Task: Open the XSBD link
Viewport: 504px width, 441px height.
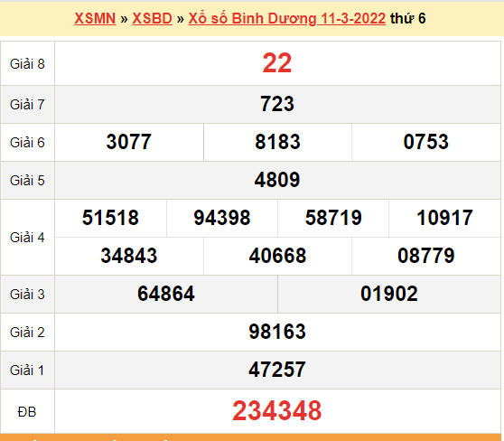Action: (152, 18)
